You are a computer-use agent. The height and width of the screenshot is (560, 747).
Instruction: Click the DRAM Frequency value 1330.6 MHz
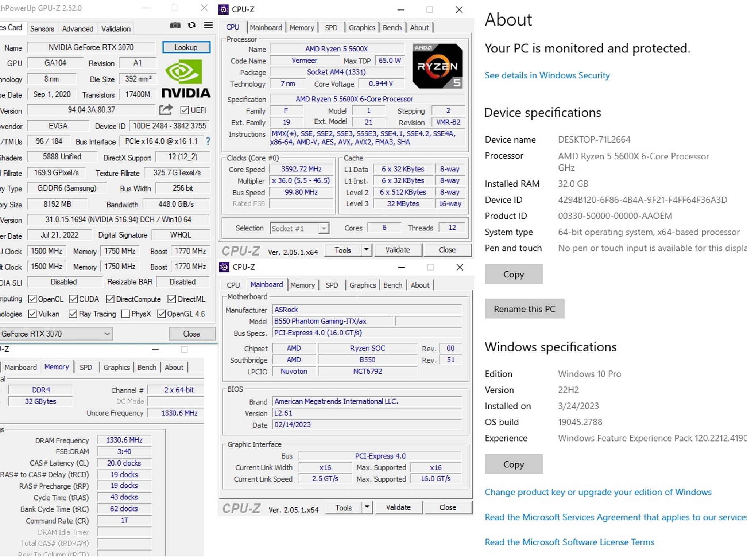124,440
